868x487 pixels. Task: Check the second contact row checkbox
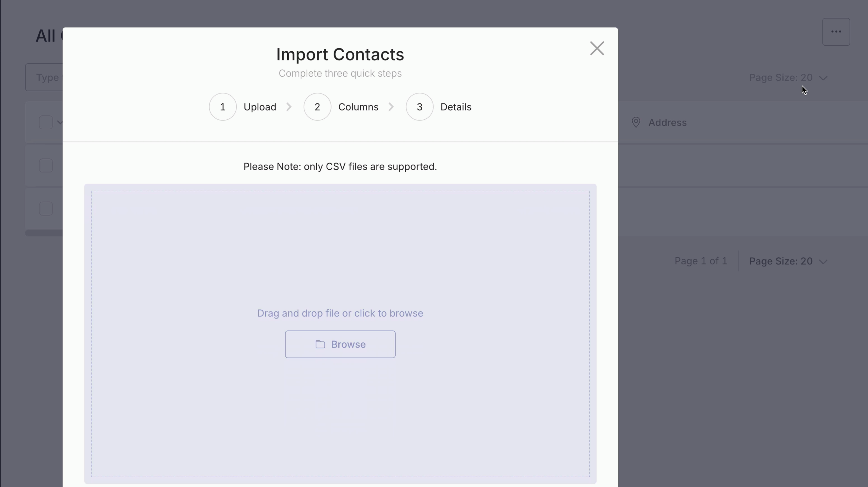tap(46, 209)
